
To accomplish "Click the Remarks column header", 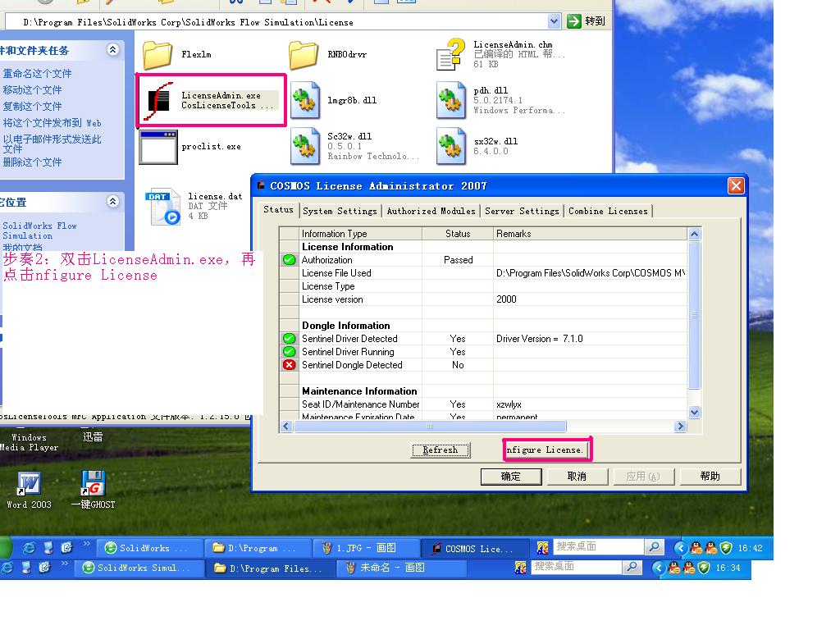I will coord(590,234).
